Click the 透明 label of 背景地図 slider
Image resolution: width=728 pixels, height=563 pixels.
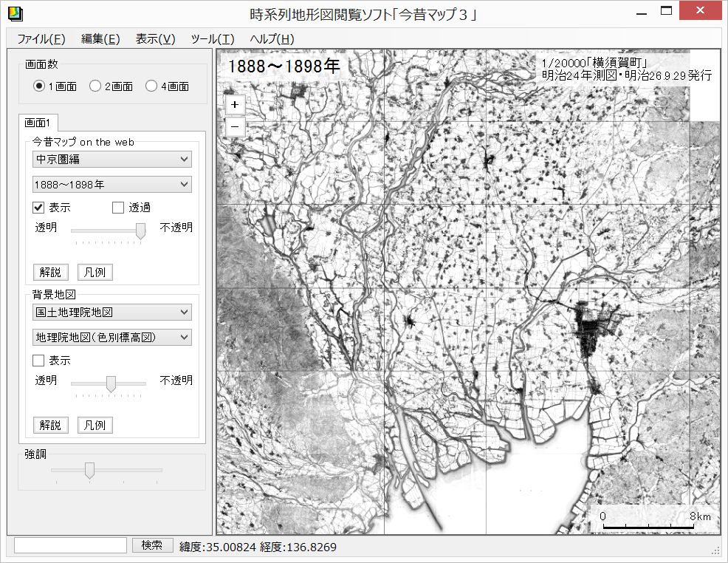[x=46, y=381]
